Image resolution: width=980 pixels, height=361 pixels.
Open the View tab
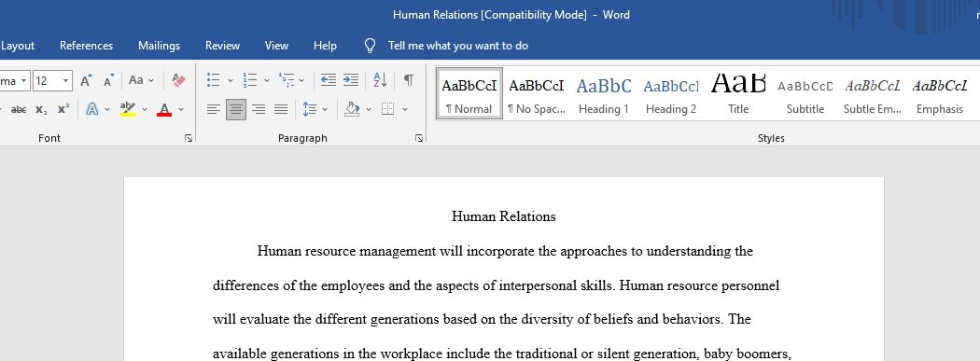pos(276,46)
